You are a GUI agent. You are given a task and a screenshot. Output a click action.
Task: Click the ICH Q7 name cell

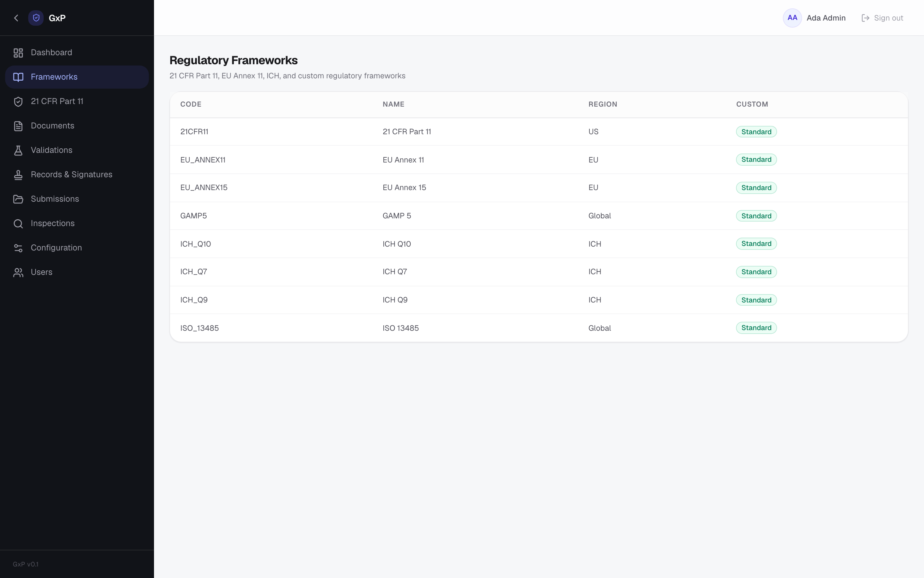coord(395,272)
